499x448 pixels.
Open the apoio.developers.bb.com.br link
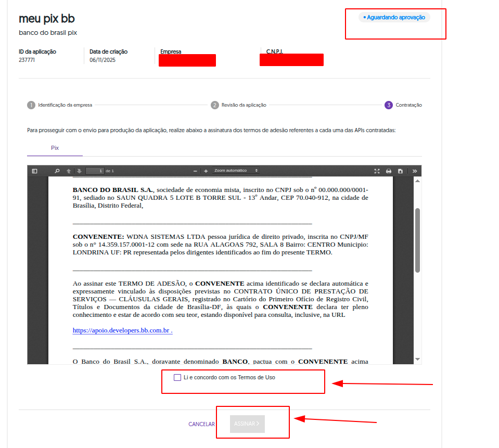(x=122, y=330)
